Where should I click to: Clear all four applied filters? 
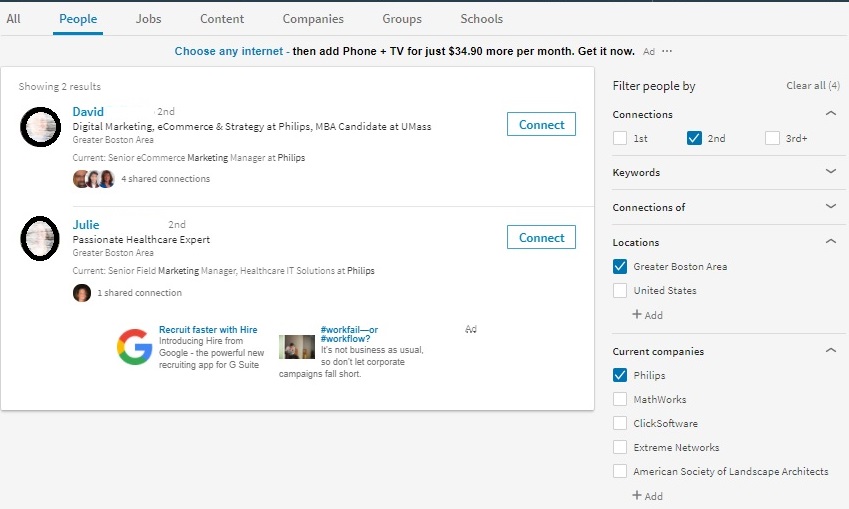(813, 86)
